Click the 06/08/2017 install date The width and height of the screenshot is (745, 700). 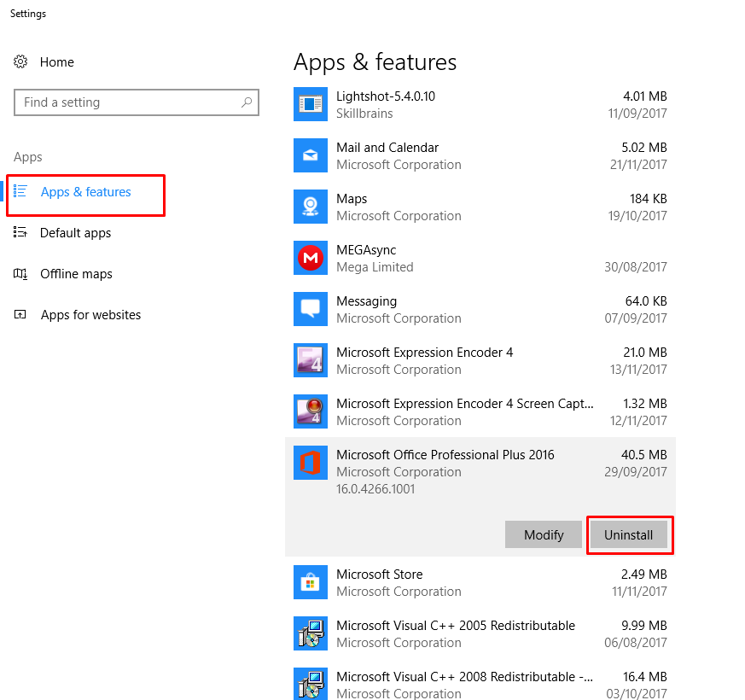click(635, 643)
